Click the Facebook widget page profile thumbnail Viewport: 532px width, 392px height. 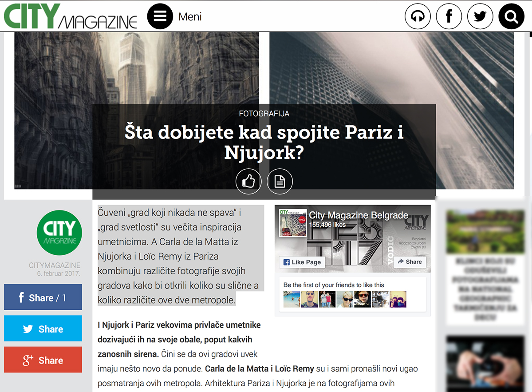[x=293, y=223]
